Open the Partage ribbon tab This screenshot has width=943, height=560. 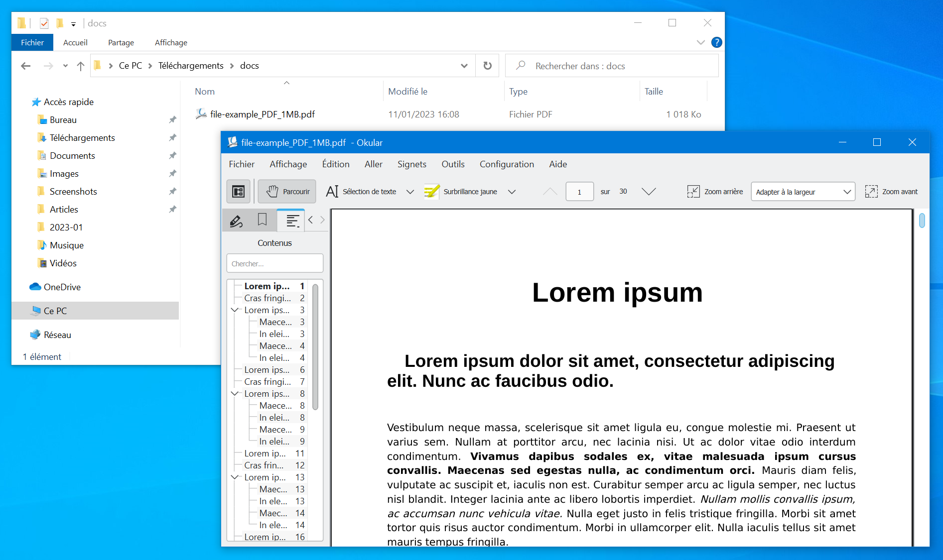tap(121, 43)
